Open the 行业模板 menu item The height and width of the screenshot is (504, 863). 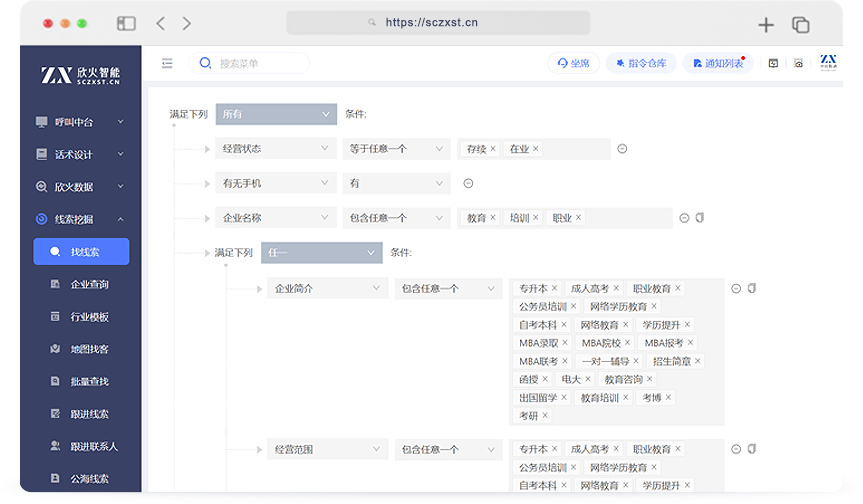tap(89, 317)
